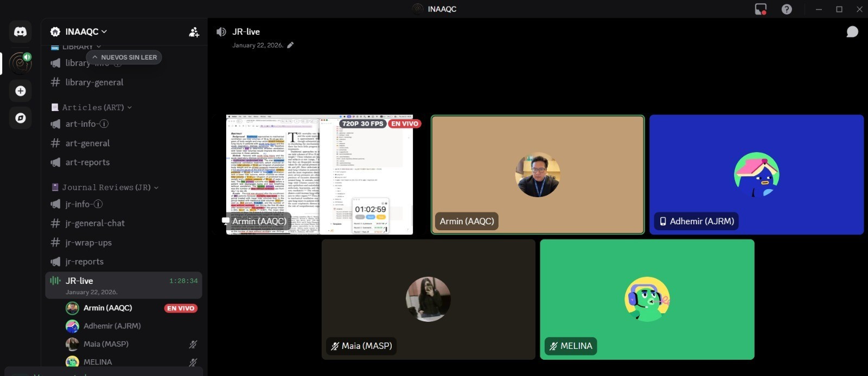Open the voice channel chat bubble icon
The height and width of the screenshot is (376, 868).
tap(852, 32)
